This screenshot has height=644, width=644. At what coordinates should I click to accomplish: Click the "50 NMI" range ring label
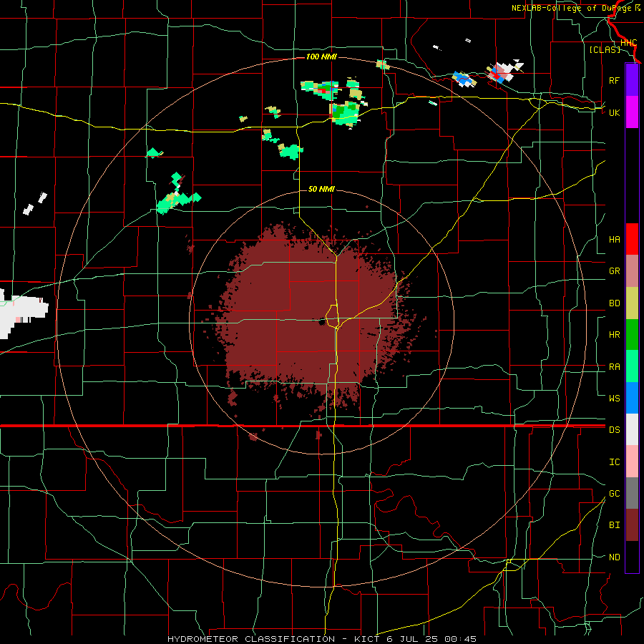click(x=321, y=189)
